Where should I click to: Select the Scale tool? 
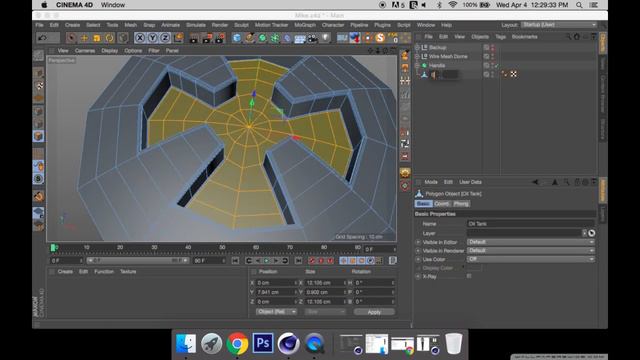pyautogui.click(x=97, y=38)
